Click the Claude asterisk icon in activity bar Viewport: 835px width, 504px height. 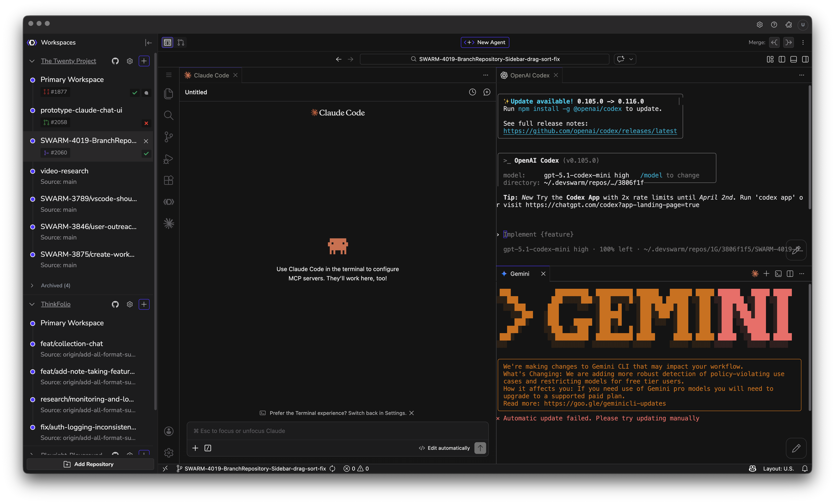(x=168, y=223)
